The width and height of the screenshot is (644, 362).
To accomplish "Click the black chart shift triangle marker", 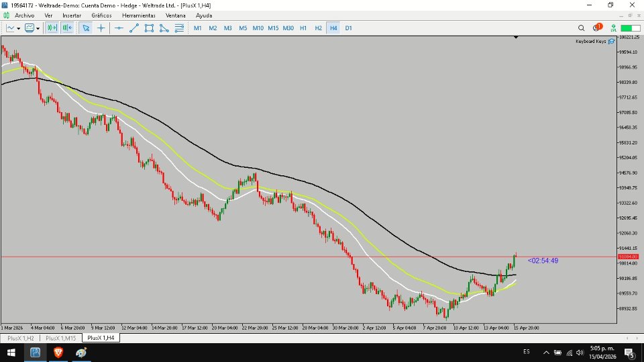I will 516,38.
